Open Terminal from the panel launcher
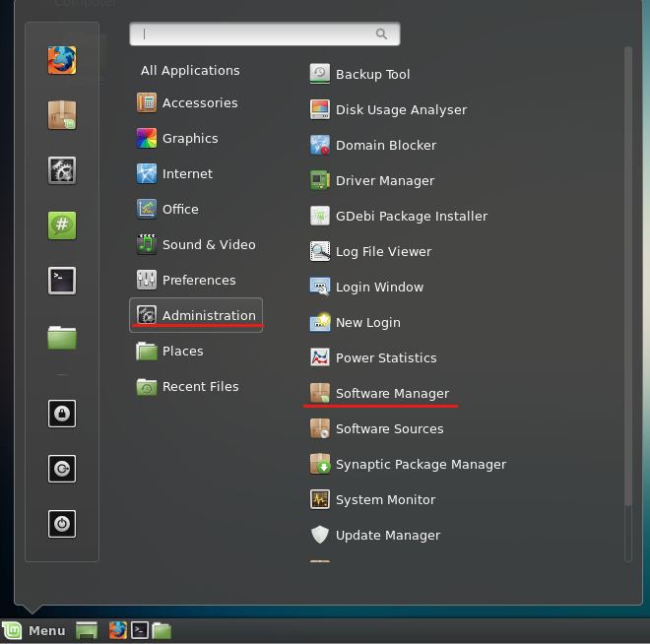Viewport: 650px width, 644px height. [x=140, y=631]
